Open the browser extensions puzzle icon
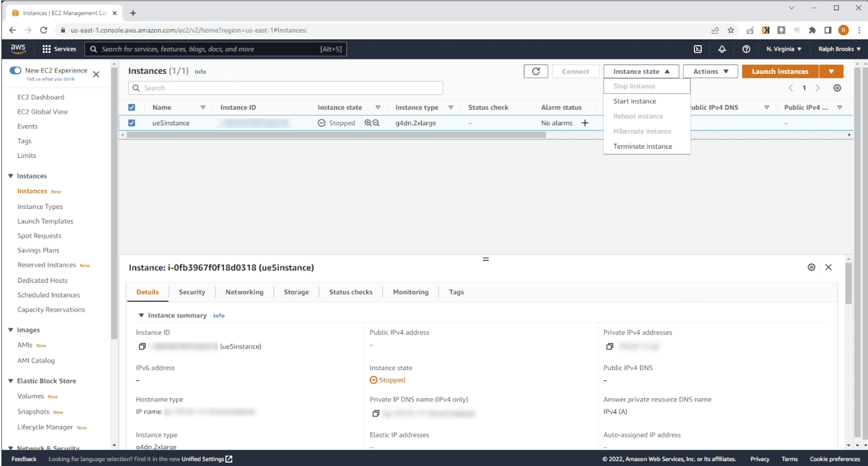 click(812, 30)
